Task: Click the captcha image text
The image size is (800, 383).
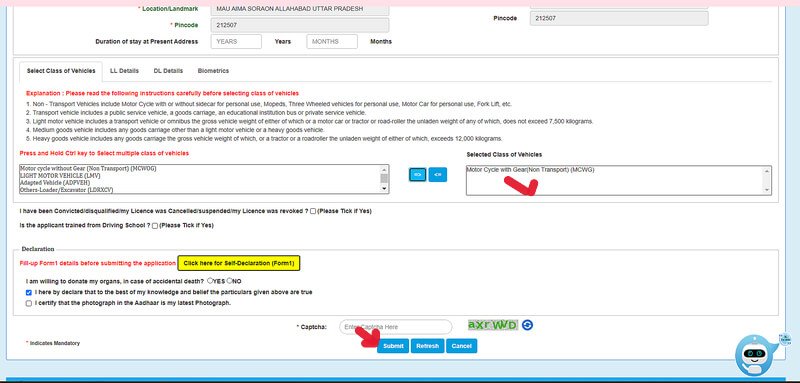Action: click(x=493, y=325)
